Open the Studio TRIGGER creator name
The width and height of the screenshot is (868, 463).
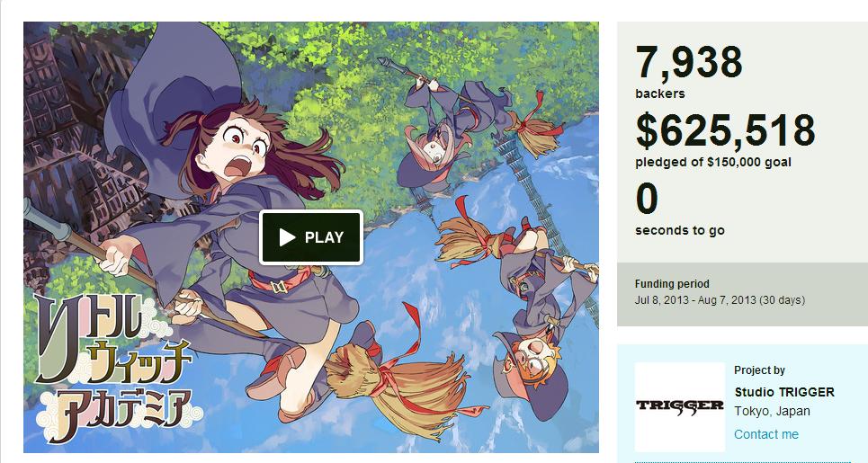pyautogui.click(x=783, y=392)
